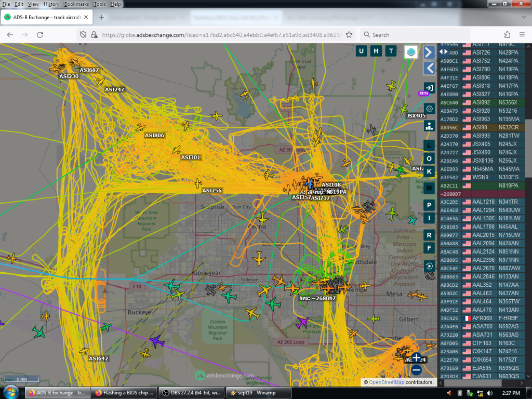Collapse sidebar with left chevron button
Screen dimensions: 532x399
(x=429, y=68)
